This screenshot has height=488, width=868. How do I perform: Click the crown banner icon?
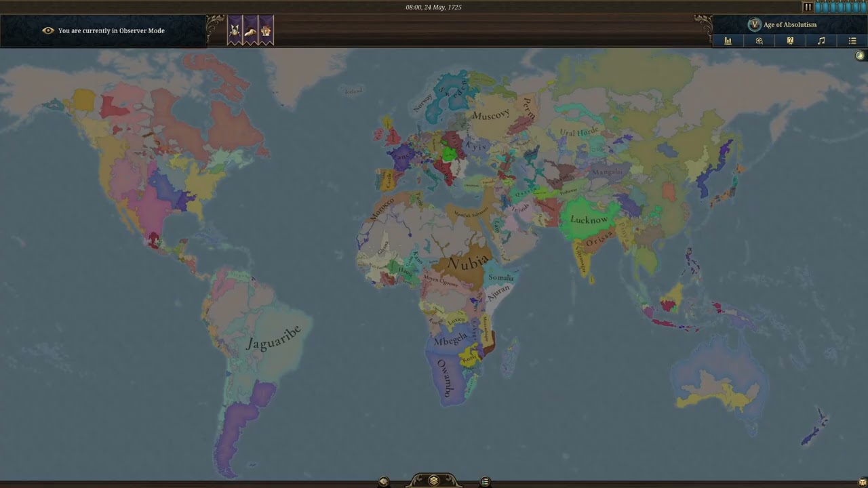click(x=266, y=30)
